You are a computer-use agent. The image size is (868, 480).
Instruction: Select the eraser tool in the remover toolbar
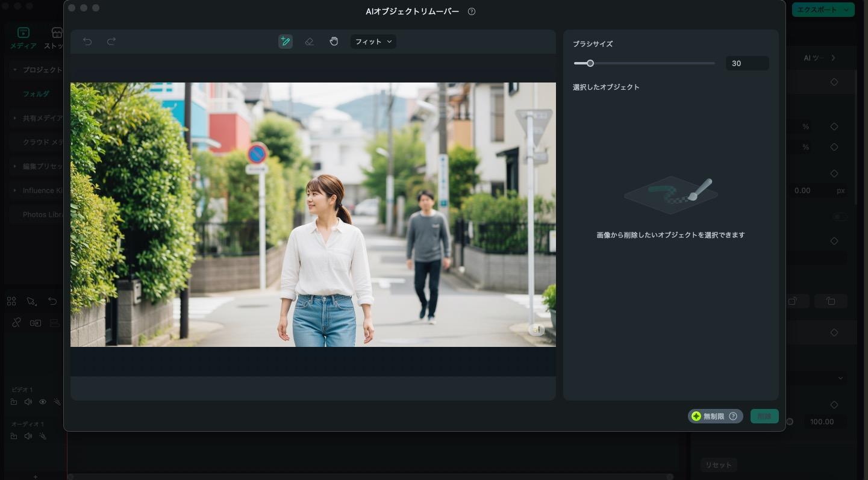[310, 42]
